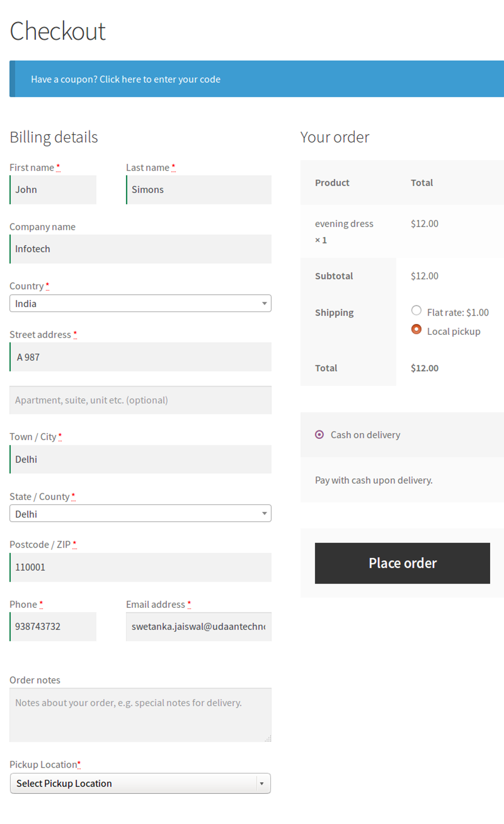Select Flat rate shipping option
Screen dimensions: 504x824
pyautogui.click(x=417, y=311)
